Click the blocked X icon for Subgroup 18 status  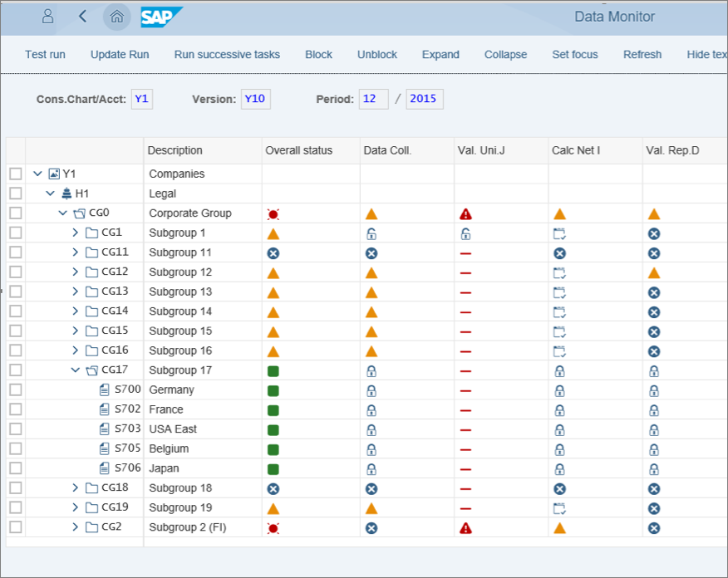coord(273,488)
